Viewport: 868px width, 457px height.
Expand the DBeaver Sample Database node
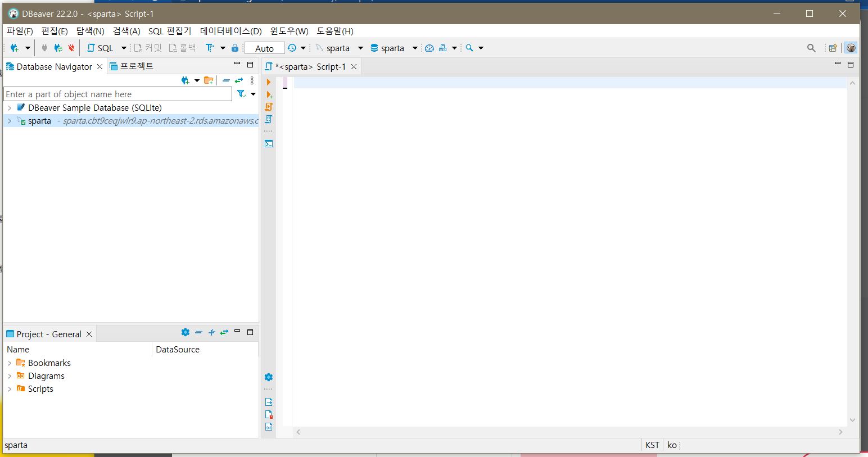(x=10, y=108)
